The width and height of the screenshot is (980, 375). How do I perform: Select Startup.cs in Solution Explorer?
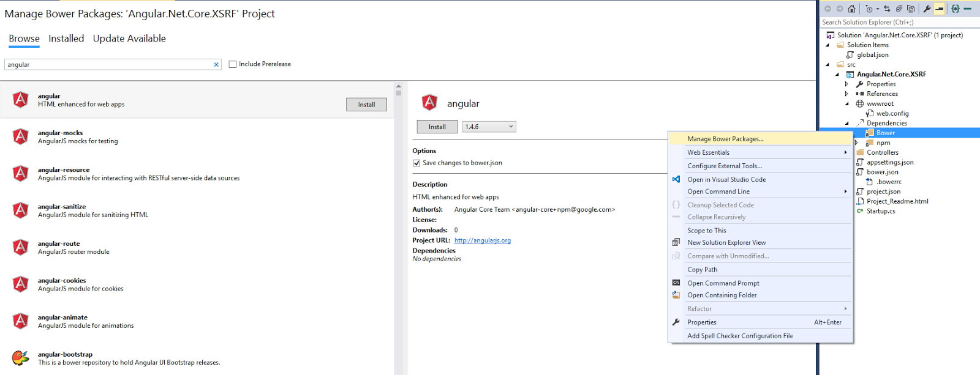click(881, 211)
